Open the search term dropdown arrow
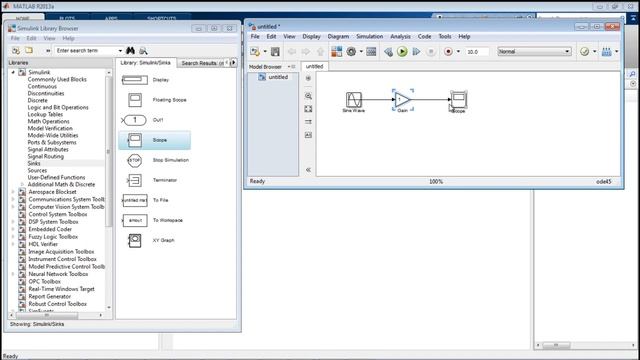 (x=120, y=51)
